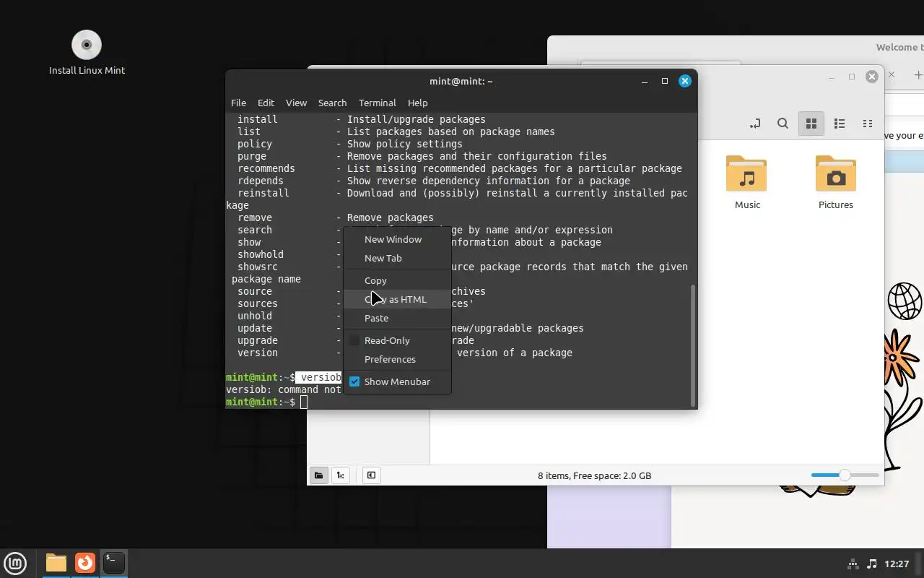Click the 'policy' command text
The height and width of the screenshot is (578, 924).
tap(255, 144)
